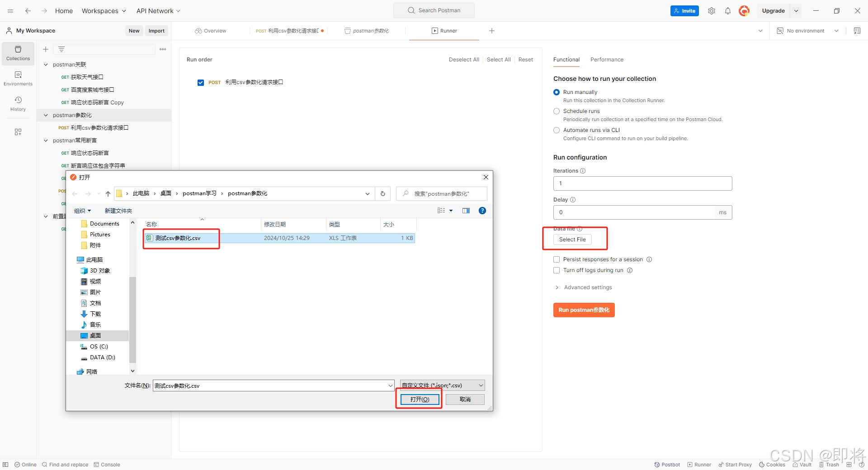The height and width of the screenshot is (470, 868).
Task: Select the Schedule runs option
Action: [557, 111]
